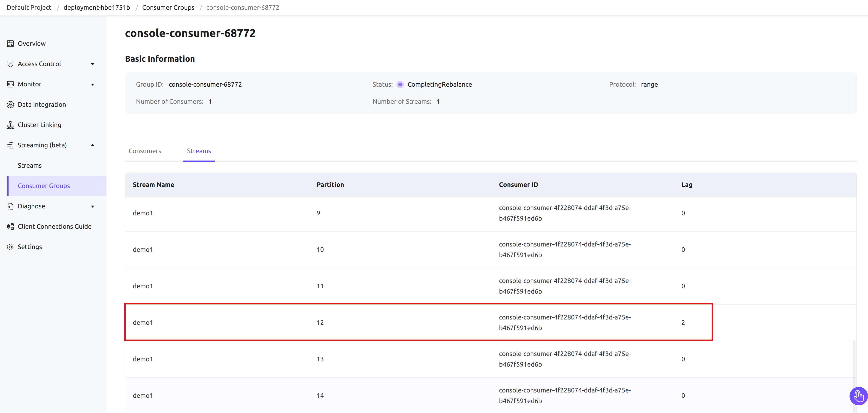Switch to Consumers tab
The image size is (868, 413).
(x=145, y=151)
